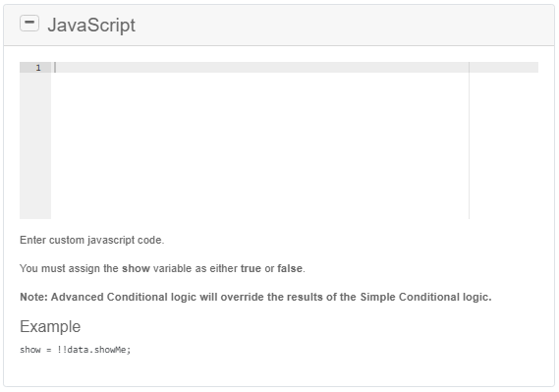Click the bold word 'show' in instructions

click(136, 268)
